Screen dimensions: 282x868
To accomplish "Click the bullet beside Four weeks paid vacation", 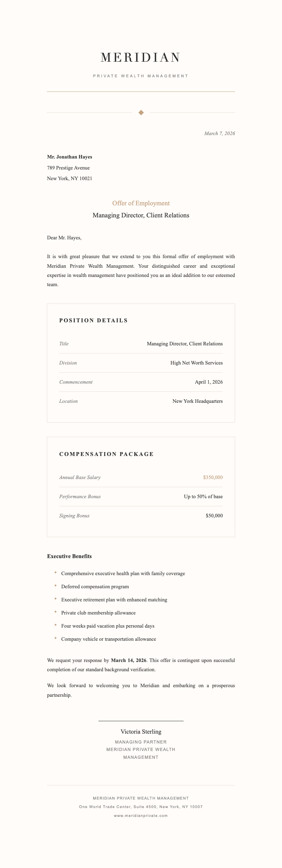I will click(56, 625).
